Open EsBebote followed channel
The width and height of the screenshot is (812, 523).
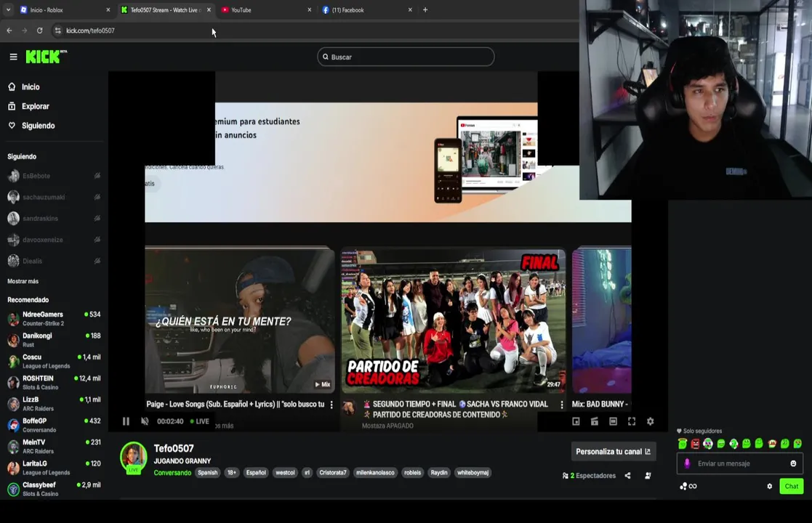click(x=54, y=176)
